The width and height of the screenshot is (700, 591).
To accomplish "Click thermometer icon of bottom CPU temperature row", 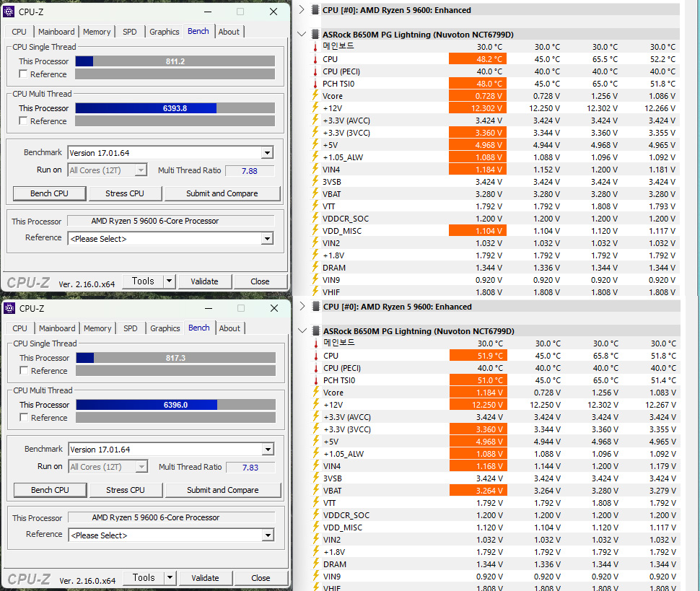I will click(316, 356).
